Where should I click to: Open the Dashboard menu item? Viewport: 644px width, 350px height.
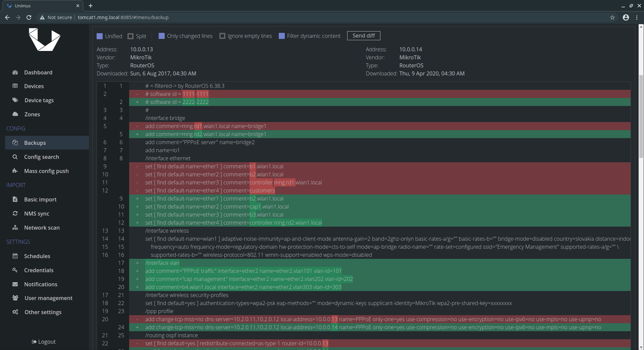click(x=38, y=72)
